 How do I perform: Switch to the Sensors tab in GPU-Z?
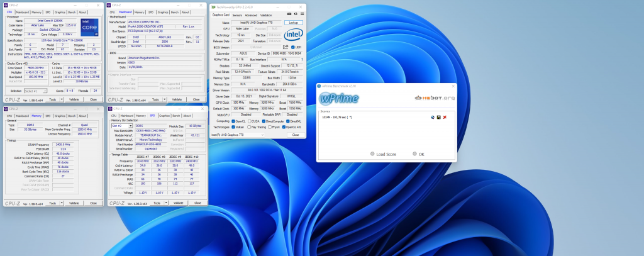point(237,14)
